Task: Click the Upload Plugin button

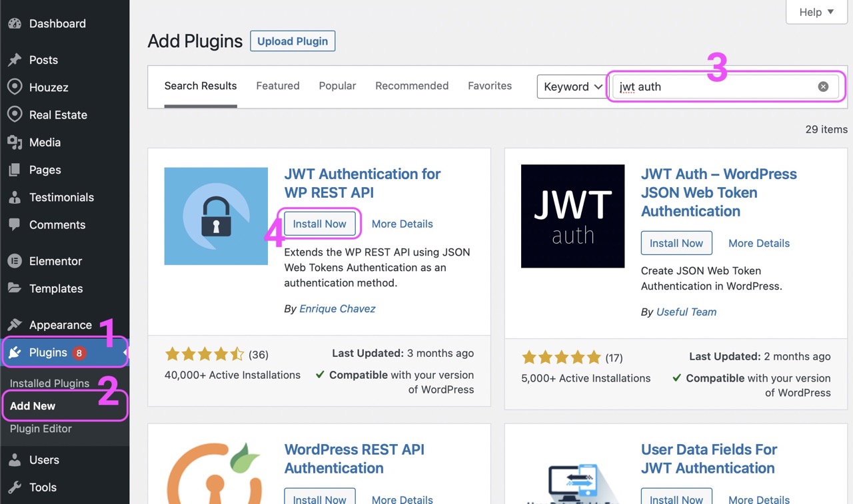Action: (293, 41)
